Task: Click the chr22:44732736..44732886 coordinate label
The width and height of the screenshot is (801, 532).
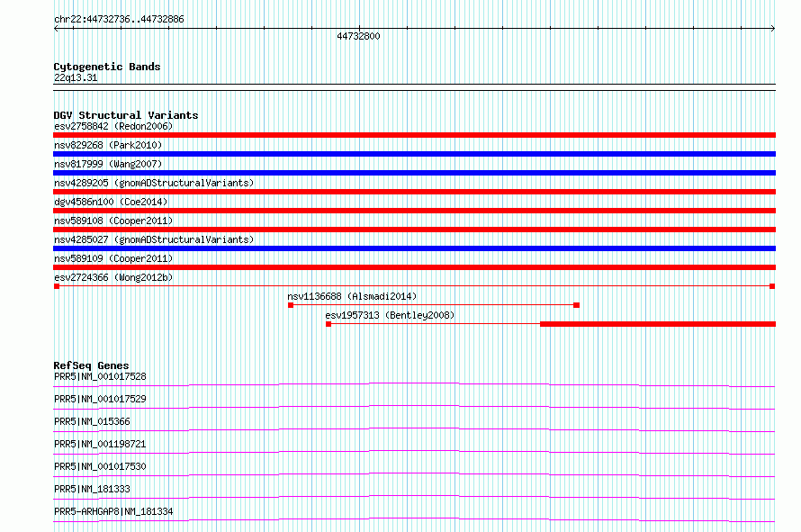Action: click(119, 20)
